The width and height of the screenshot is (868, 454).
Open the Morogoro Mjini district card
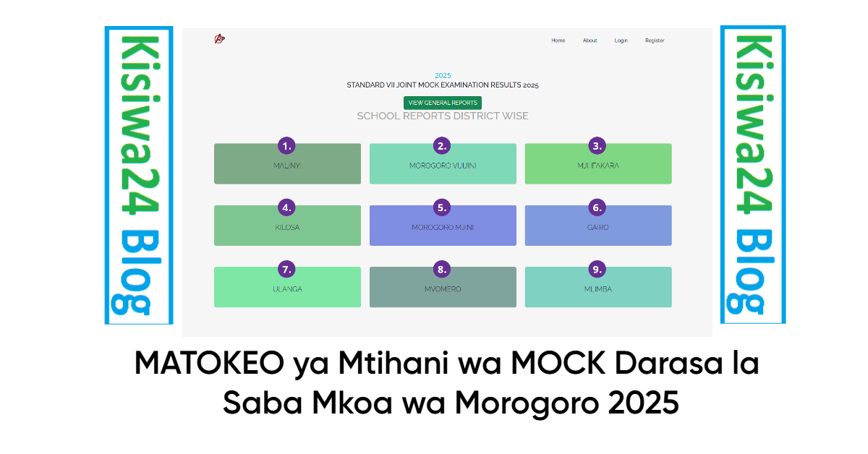pyautogui.click(x=443, y=226)
